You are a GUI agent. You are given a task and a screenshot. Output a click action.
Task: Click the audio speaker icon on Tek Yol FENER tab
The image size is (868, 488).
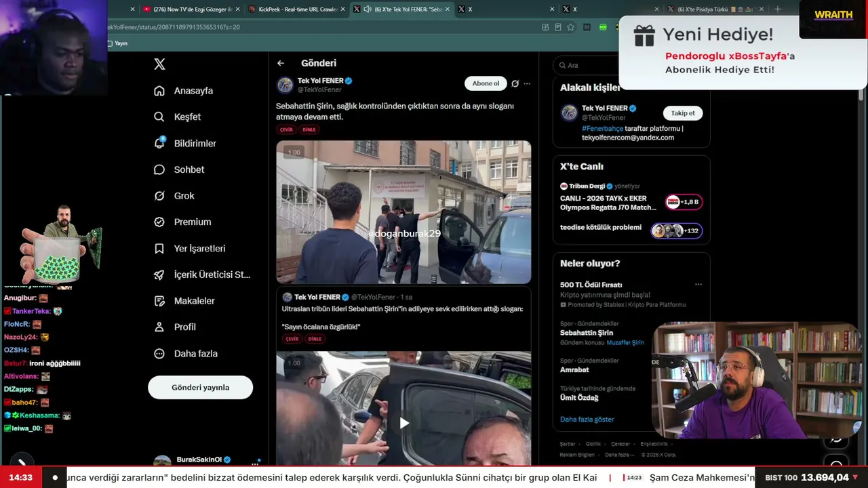367,9
